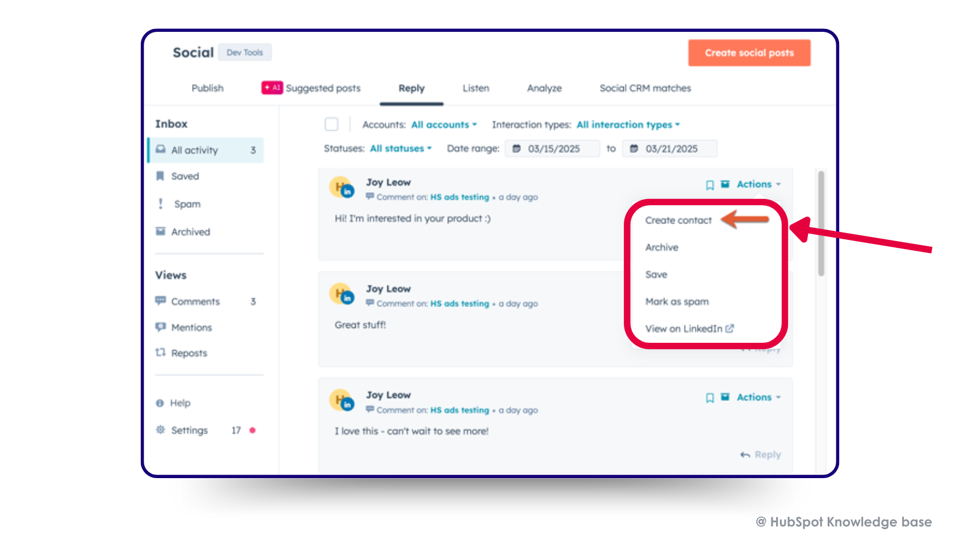Select the Archived inbox label
This screenshot has width=980, height=556.
click(191, 232)
